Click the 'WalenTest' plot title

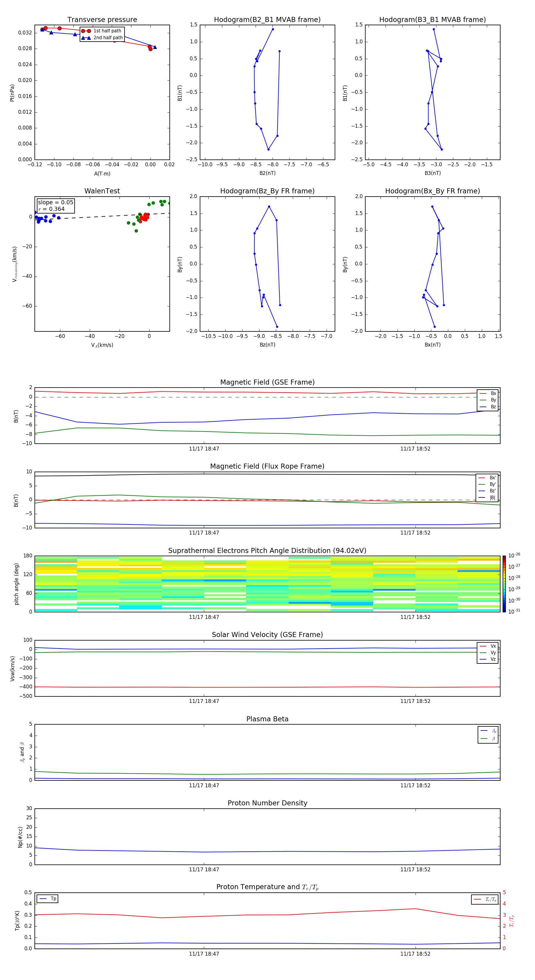coord(102,191)
